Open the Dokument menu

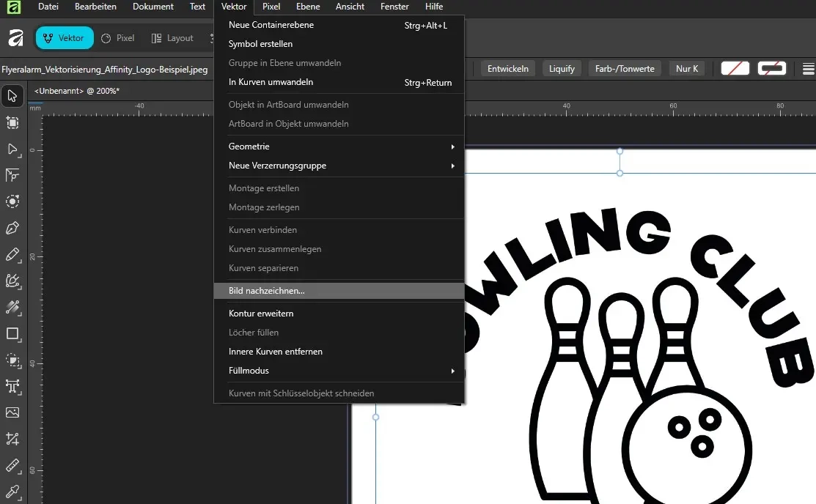[x=153, y=7]
